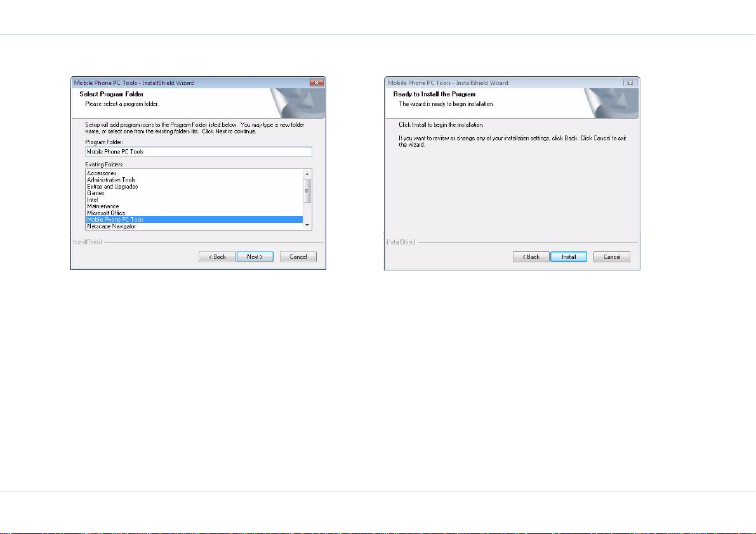Click scroll up arrow of Existing Folders list
756x534 pixels.
point(307,173)
